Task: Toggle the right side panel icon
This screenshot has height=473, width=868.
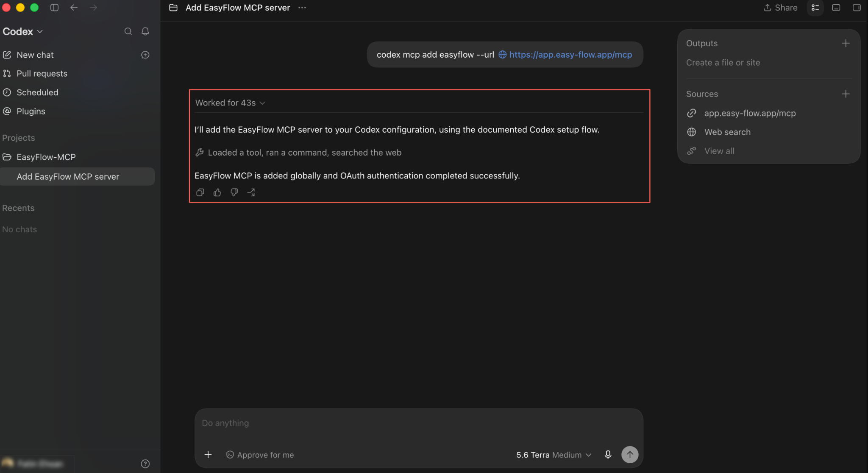Action: (857, 8)
